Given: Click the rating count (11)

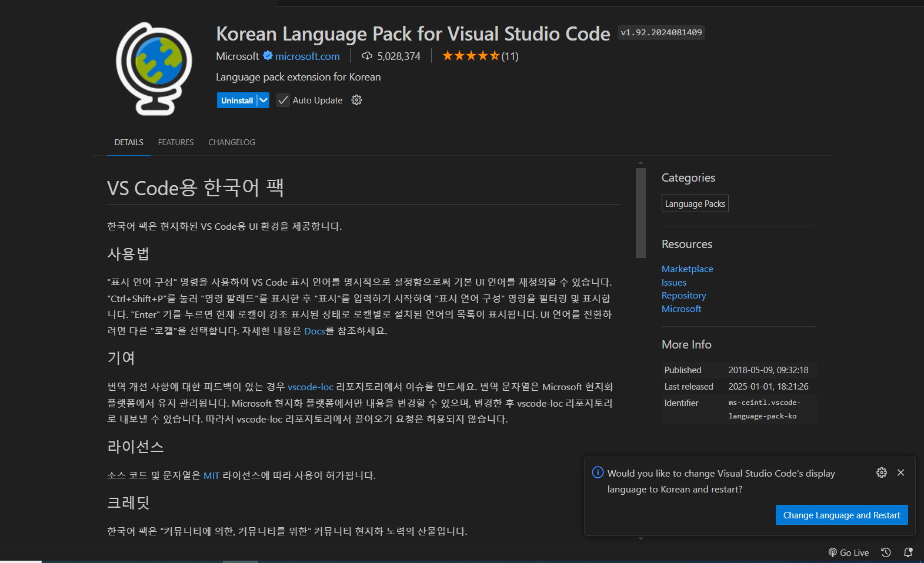Looking at the screenshot, I should [510, 56].
